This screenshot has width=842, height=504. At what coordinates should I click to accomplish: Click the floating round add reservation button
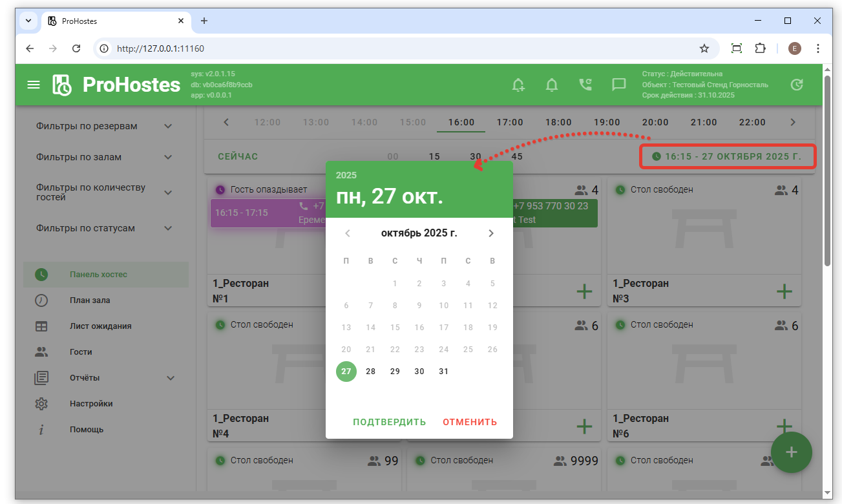pyautogui.click(x=791, y=452)
